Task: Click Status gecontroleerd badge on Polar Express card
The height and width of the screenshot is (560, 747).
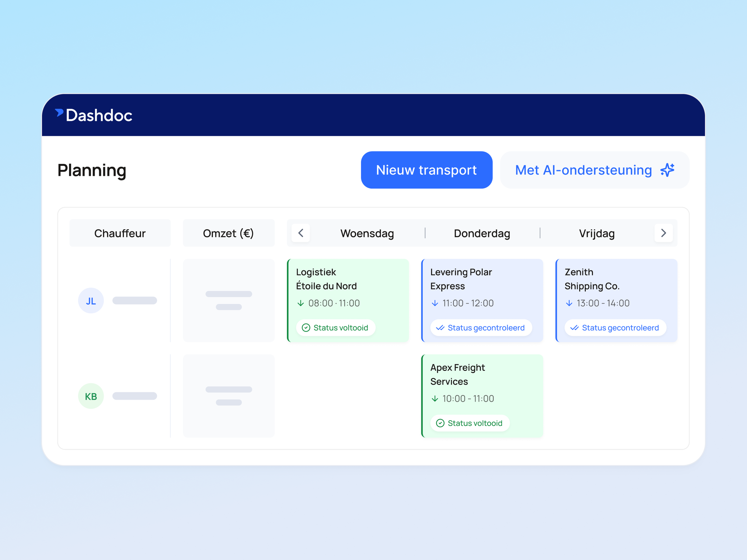Action: click(481, 327)
